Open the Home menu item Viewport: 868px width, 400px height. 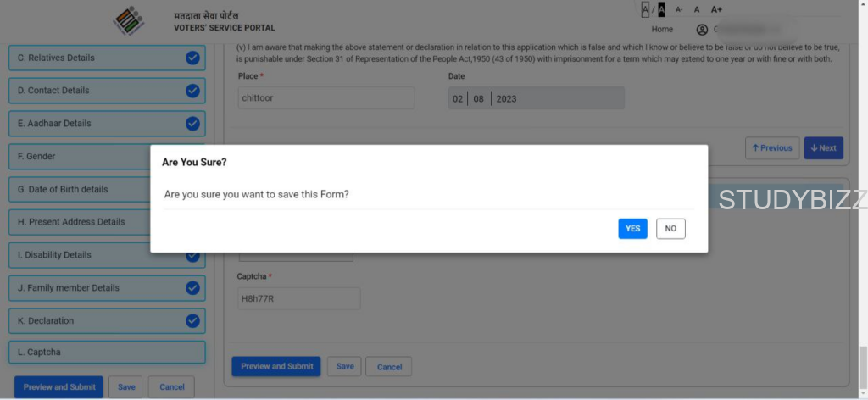(662, 29)
